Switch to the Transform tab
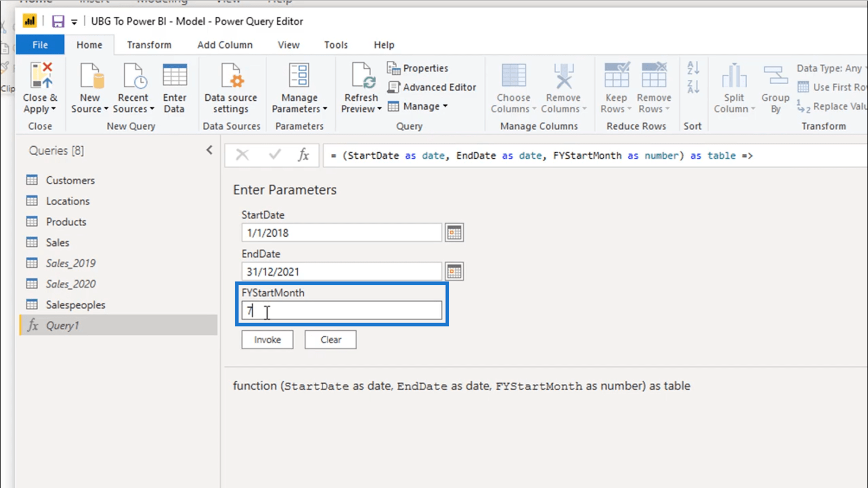The height and width of the screenshot is (488, 868). pyautogui.click(x=149, y=45)
